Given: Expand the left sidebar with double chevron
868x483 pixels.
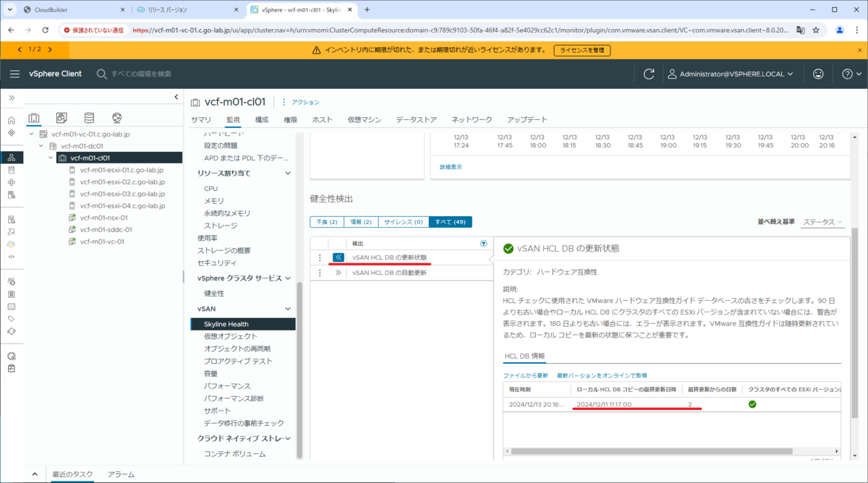Looking at the screenshot, I should 12,98.
